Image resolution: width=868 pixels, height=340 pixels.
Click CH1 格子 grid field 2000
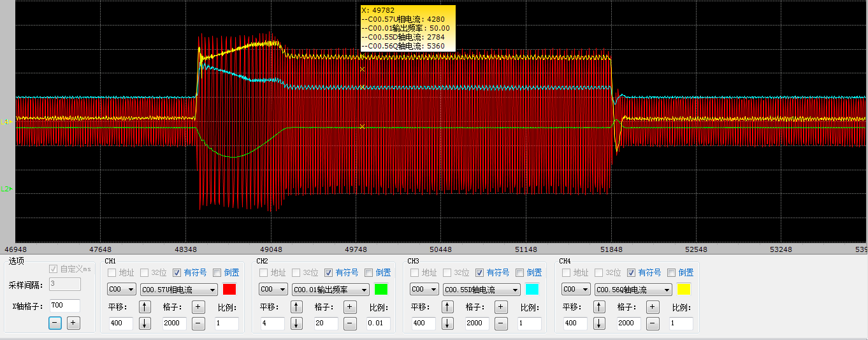[174, 323]
